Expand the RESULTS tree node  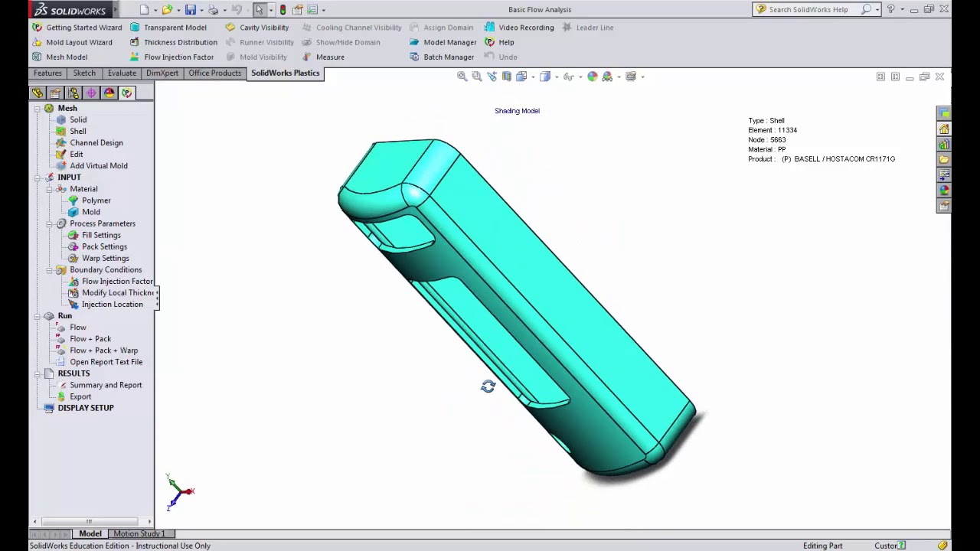click(37, 373)
